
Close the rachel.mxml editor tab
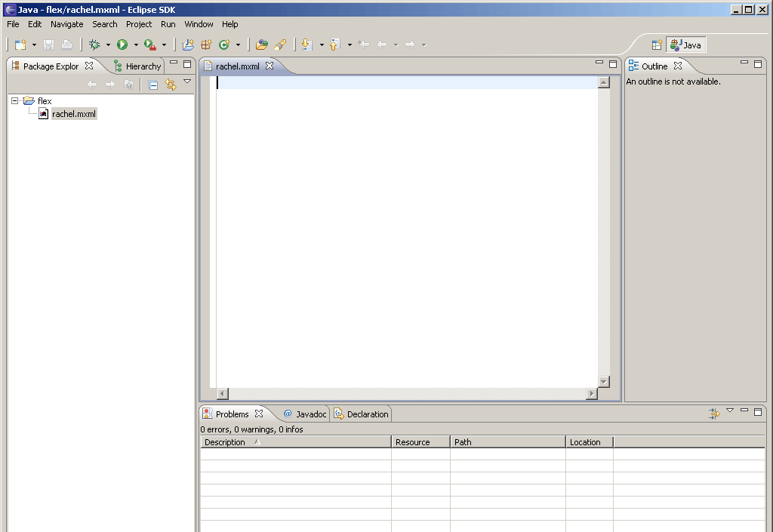click(x=269, y=66)
